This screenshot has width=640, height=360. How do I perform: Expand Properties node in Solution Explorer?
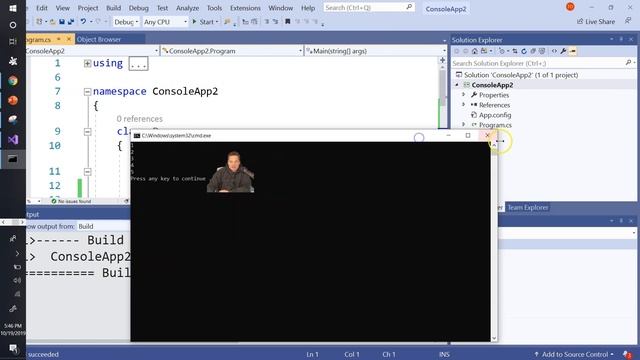pos(463,95)
